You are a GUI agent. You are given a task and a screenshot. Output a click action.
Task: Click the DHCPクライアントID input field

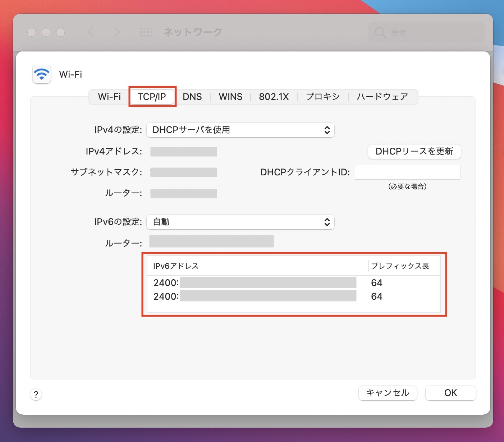point(407,172)
